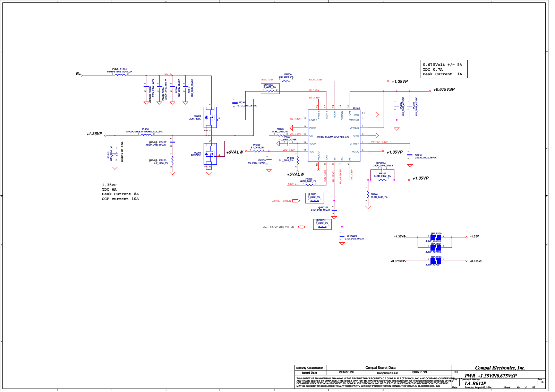Click the PR206 5.1 ohm resistor symbol
The image size is (555, 392).
coord(257,151)
